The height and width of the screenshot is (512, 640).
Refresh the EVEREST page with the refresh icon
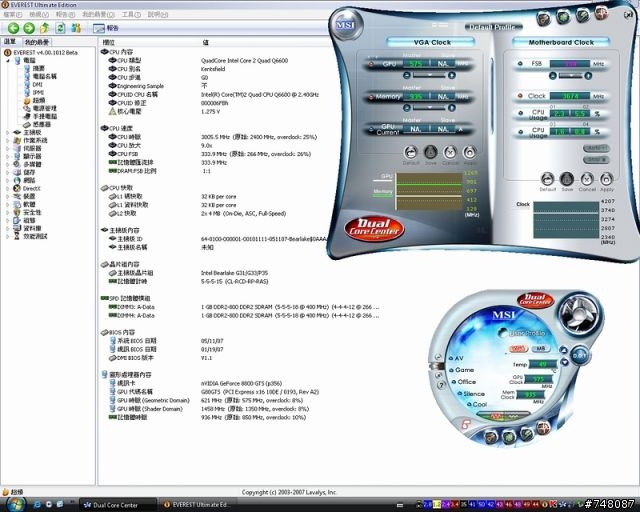[x=60, y=28]
